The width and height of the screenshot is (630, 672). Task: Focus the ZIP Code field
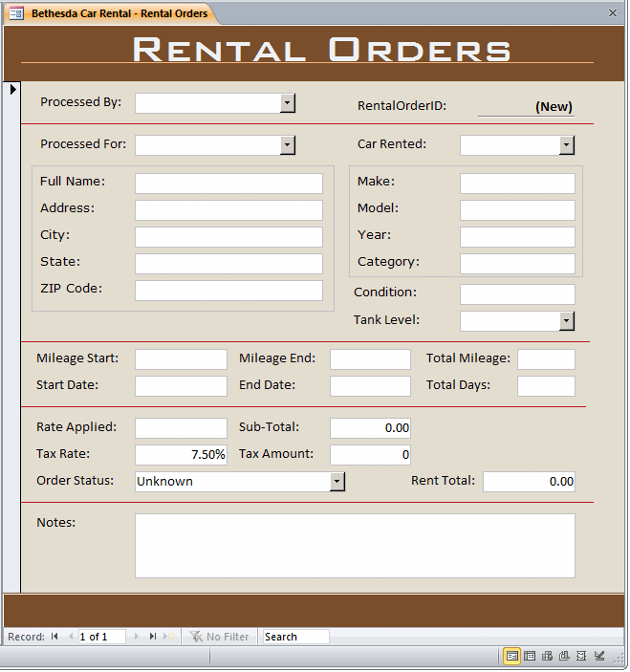(228, 291)
